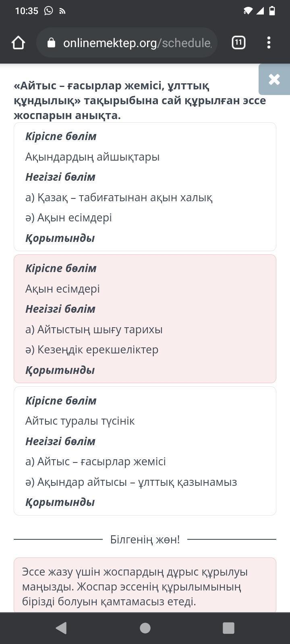Open the tab switcher showing 11 tabs
Viewport: 290px width, 644px height.
pos(238,42)
